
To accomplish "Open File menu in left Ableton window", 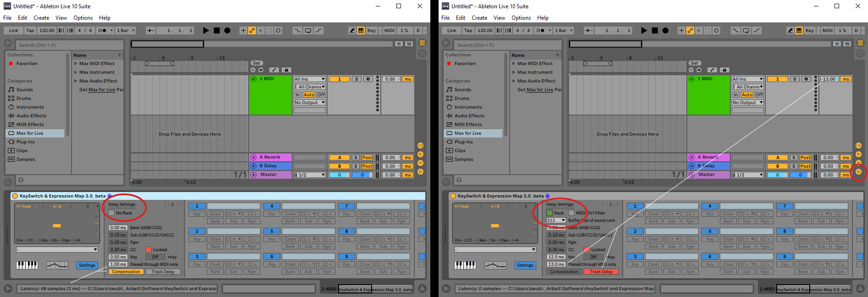I will [7, 18].
